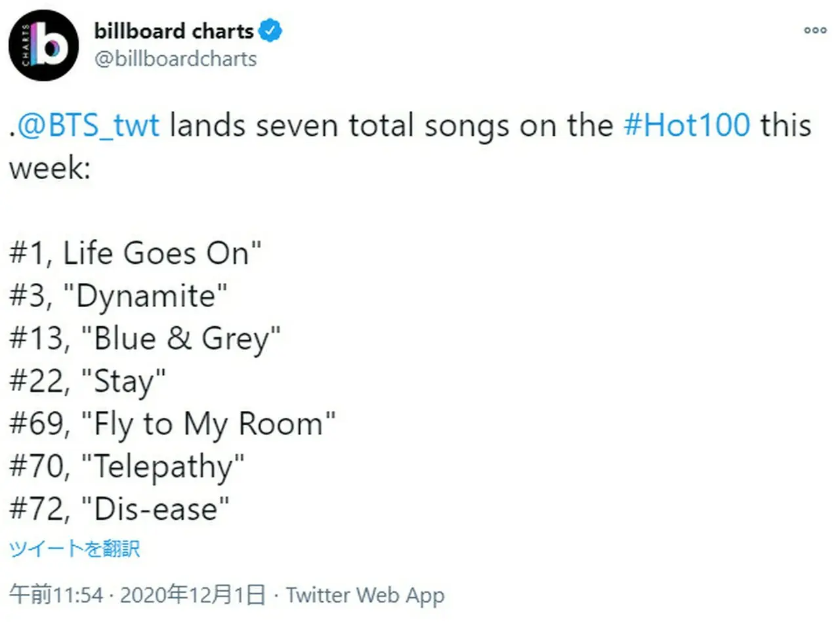Screen dimensions: 840x630
Task: Select the #70 "Telepathy" line
Action: (127, 467)
